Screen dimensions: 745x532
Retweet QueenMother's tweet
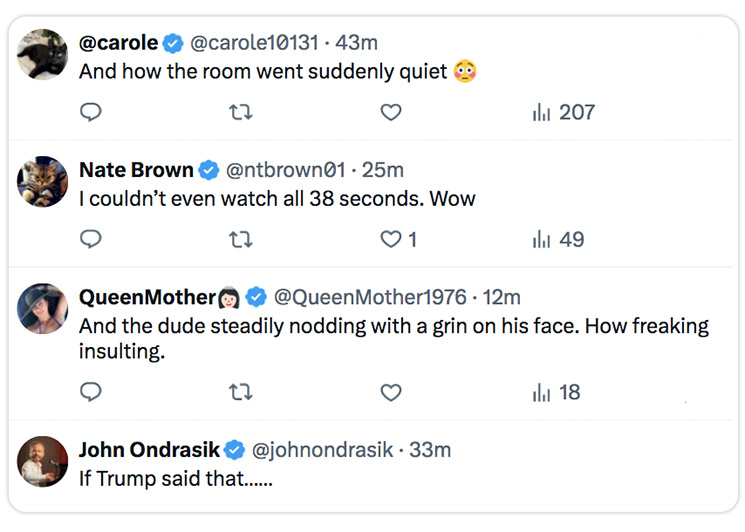[241, 393]
